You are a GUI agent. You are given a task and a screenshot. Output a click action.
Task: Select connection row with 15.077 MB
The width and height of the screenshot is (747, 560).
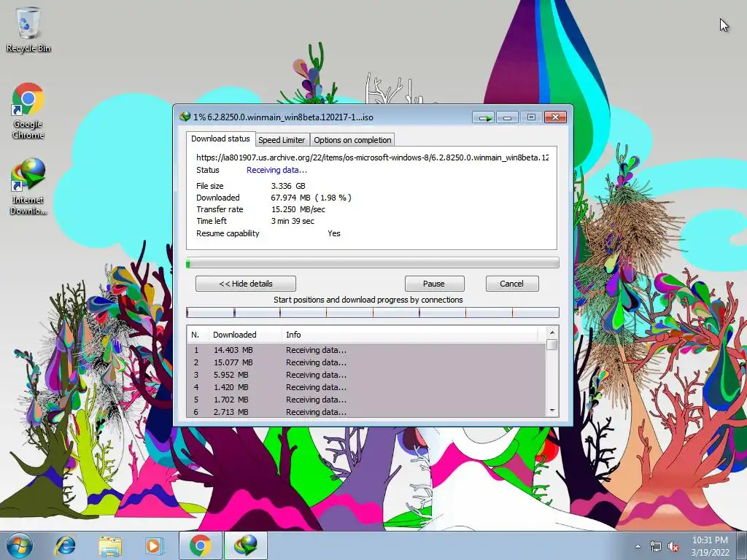(x=366, y=362)
